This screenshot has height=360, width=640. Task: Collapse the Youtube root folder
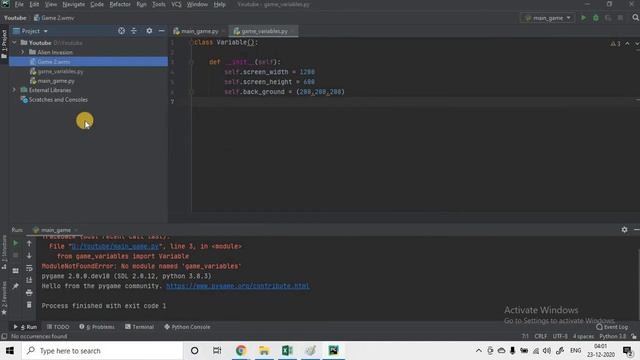15,42
